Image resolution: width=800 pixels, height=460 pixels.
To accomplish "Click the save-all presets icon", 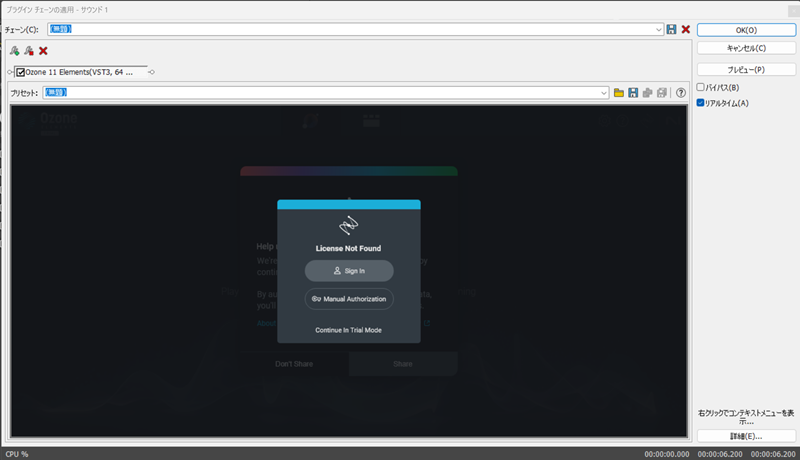I will point(662,93).
